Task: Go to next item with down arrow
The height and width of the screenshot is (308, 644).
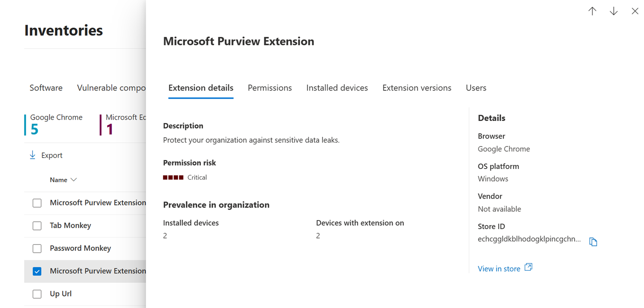Action: point(614,11)
